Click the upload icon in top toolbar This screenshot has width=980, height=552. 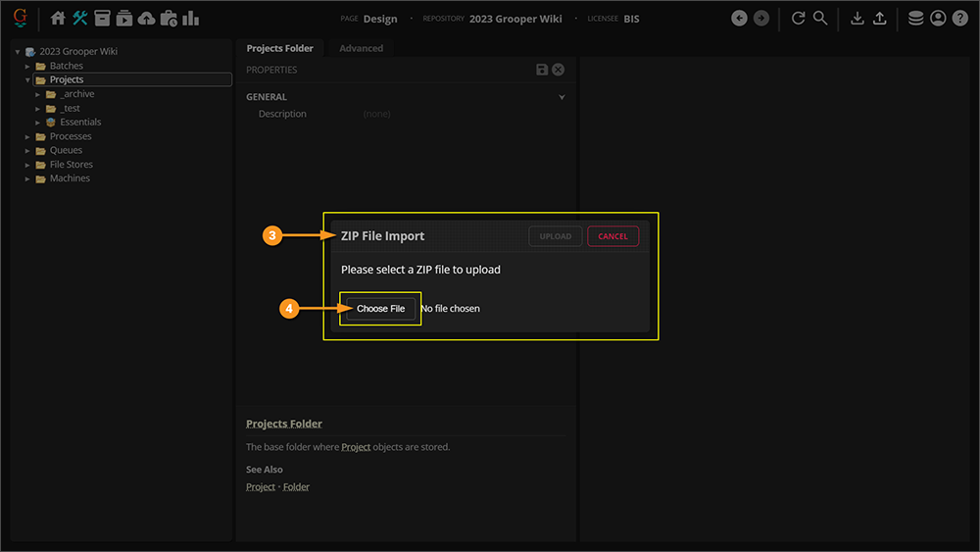[x=880, y=18]
